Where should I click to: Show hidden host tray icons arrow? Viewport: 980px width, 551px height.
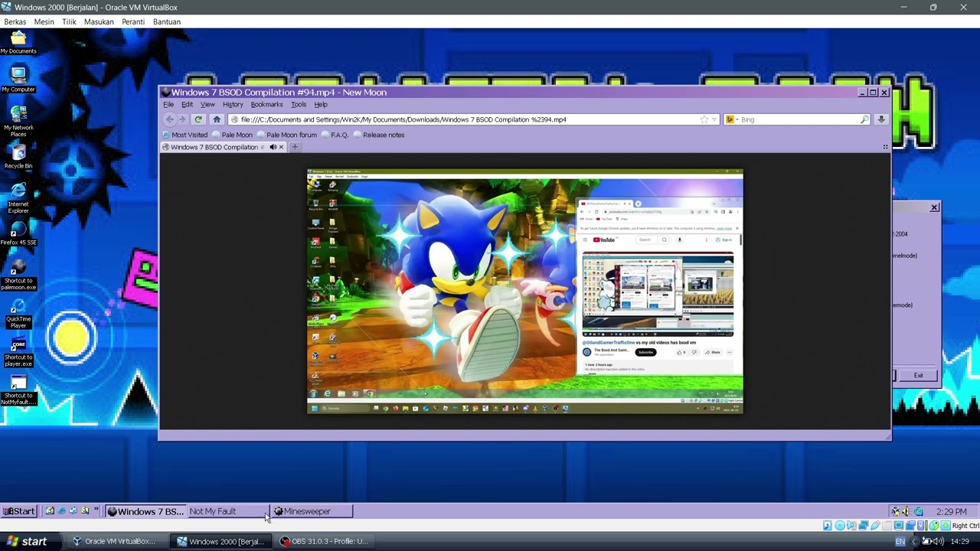[x=913, y=542]
